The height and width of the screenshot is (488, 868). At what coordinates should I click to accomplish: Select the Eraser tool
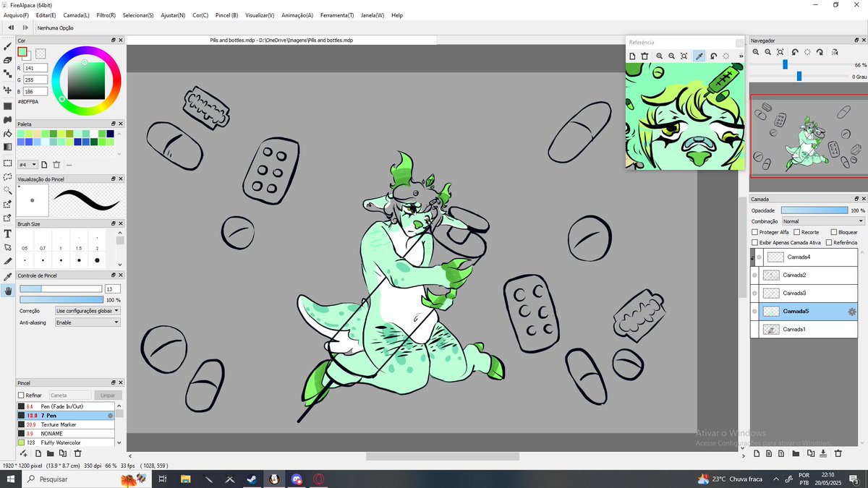tap(7, 61)
